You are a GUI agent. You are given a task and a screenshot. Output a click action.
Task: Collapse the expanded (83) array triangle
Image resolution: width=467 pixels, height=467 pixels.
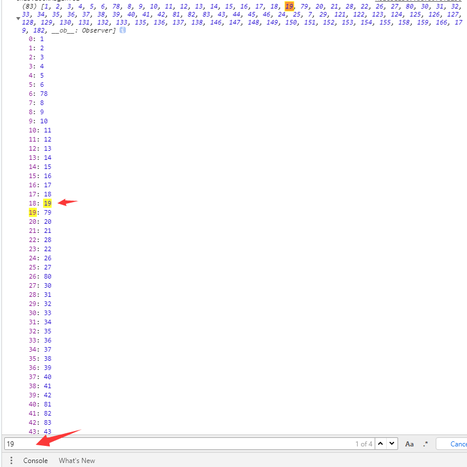click(18, 19)
